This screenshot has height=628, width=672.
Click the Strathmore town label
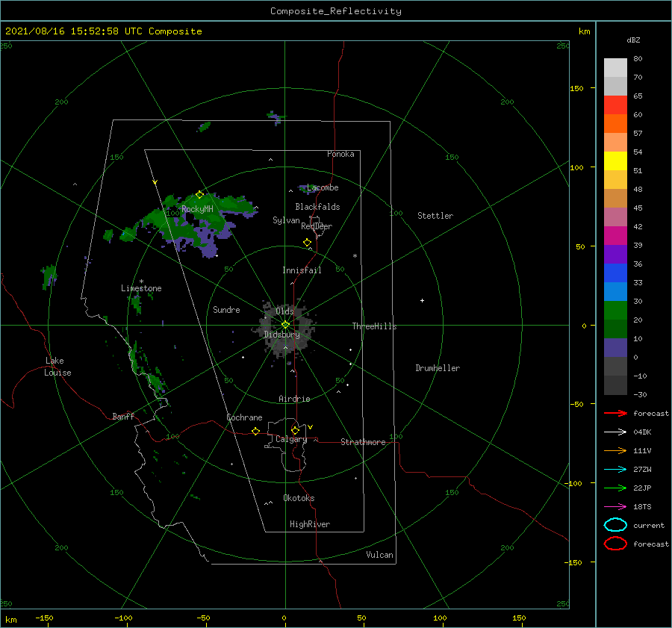click(363, 442)
